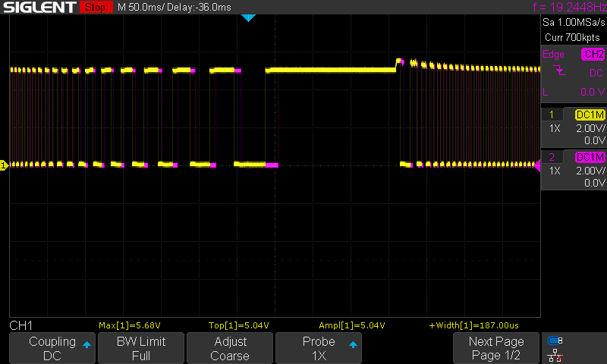Click the trigger coupling DC label
Viewport: 607px width, 364px height.
pyautogui.click(x=596, y=73)
